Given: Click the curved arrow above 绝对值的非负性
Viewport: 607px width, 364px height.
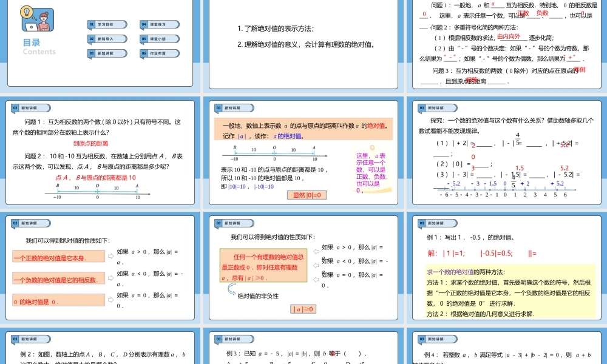Looking at the screenshot, I should click(x=232, y=289).
